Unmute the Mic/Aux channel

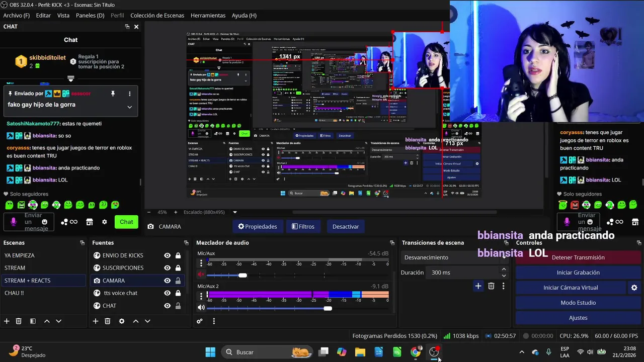(201, 275)
